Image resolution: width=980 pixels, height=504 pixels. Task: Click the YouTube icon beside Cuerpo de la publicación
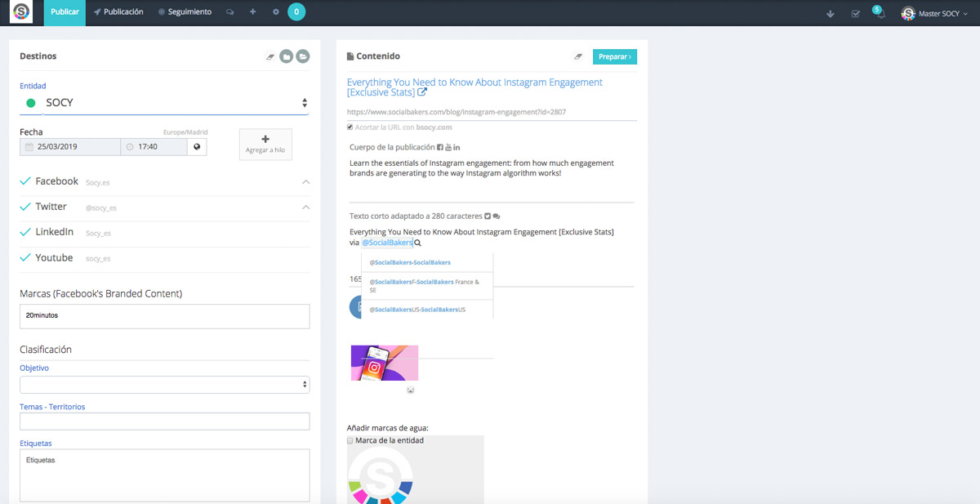pos(448,147)
